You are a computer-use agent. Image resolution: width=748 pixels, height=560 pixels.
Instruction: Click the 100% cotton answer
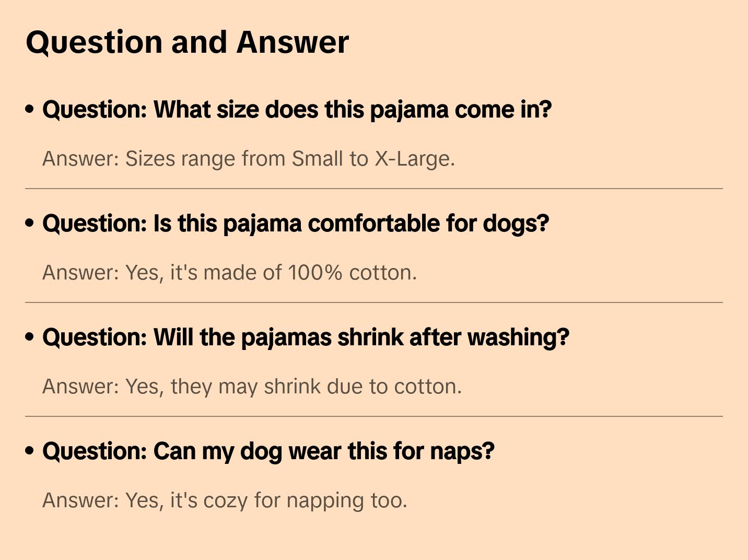point(229,273)
